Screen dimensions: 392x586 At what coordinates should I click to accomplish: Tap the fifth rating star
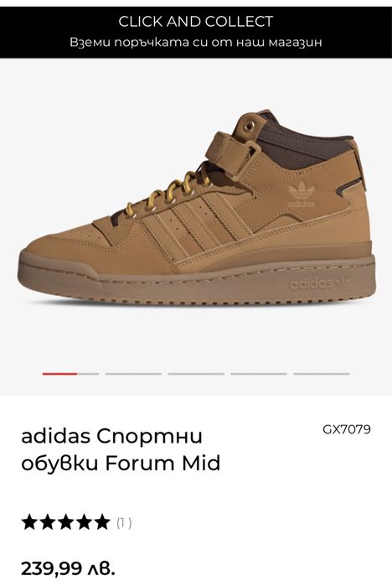[x=101, y=522]
